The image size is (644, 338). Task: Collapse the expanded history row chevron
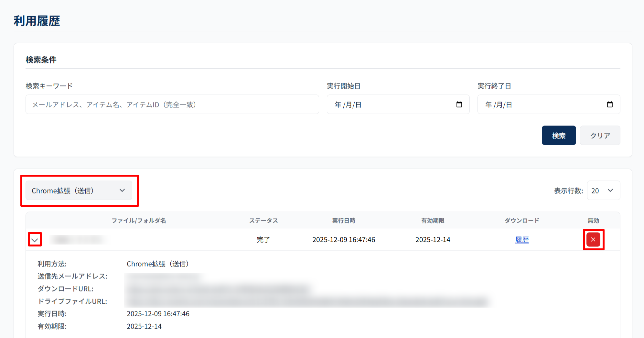(x=35, y=240)
